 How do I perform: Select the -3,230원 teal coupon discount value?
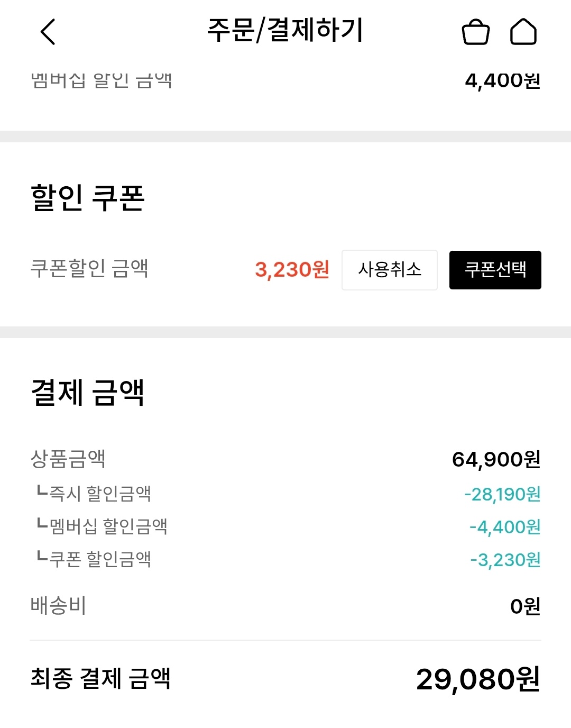point(505,560)
